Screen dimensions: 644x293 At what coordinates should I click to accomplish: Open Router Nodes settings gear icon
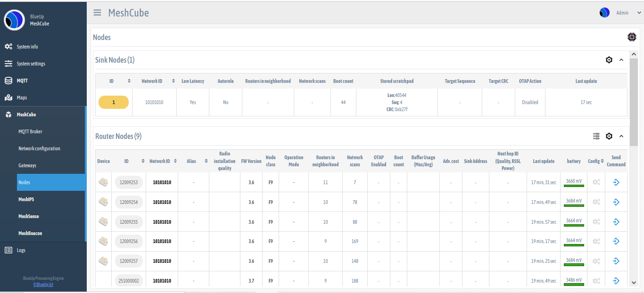point(609,136)
